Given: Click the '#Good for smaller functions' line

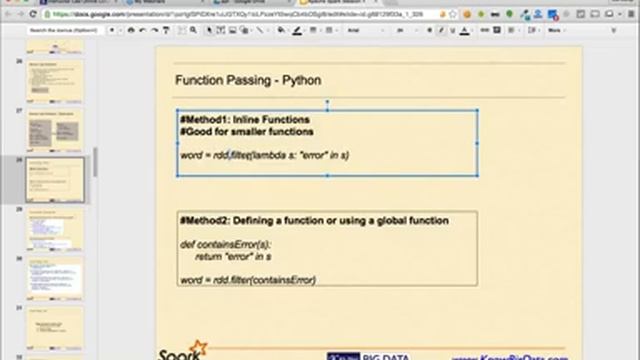Looking at the screenshot, I should [x=247, y=132].
